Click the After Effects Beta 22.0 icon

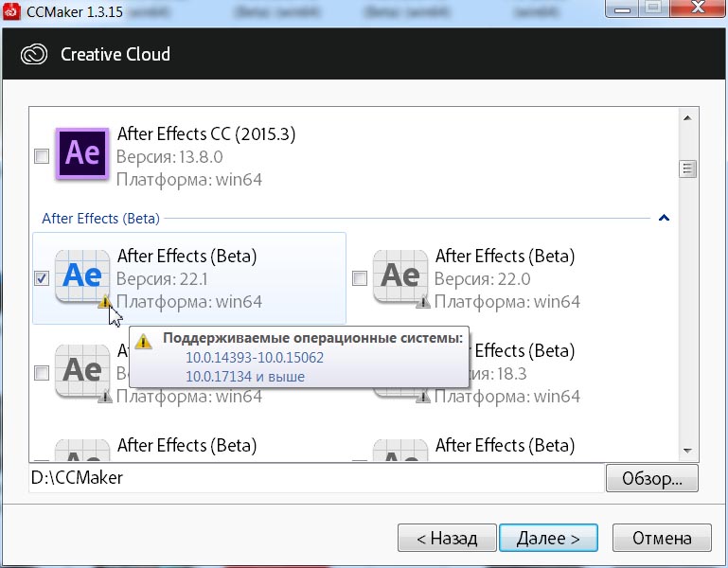click(x=400, y=276)
